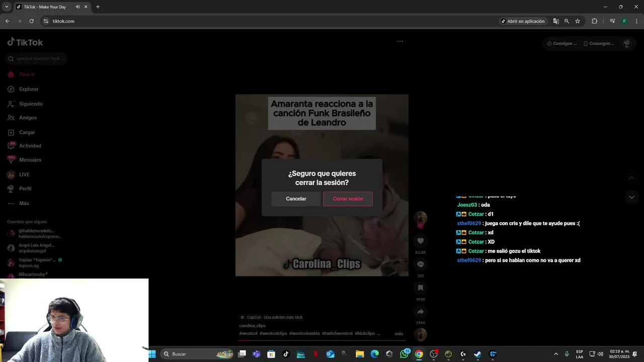644x362 pixels.
Task: Open profile avatar menu at top right
Action: [626, 44]
